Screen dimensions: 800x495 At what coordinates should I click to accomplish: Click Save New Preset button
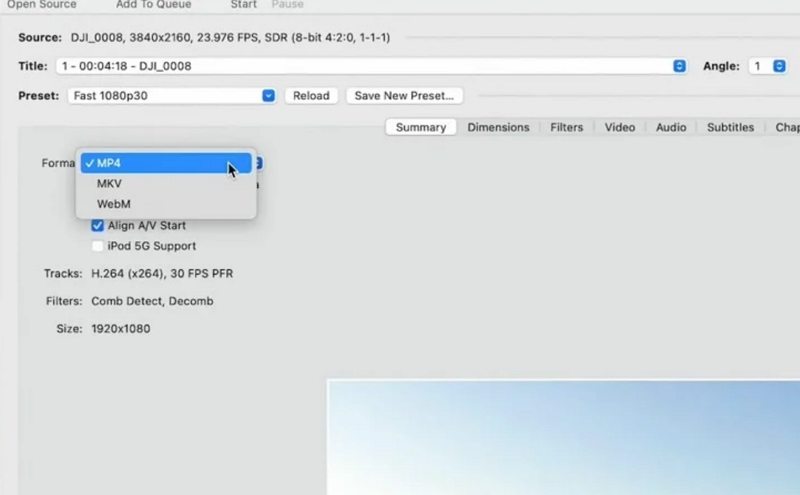[x=404, y=95]
